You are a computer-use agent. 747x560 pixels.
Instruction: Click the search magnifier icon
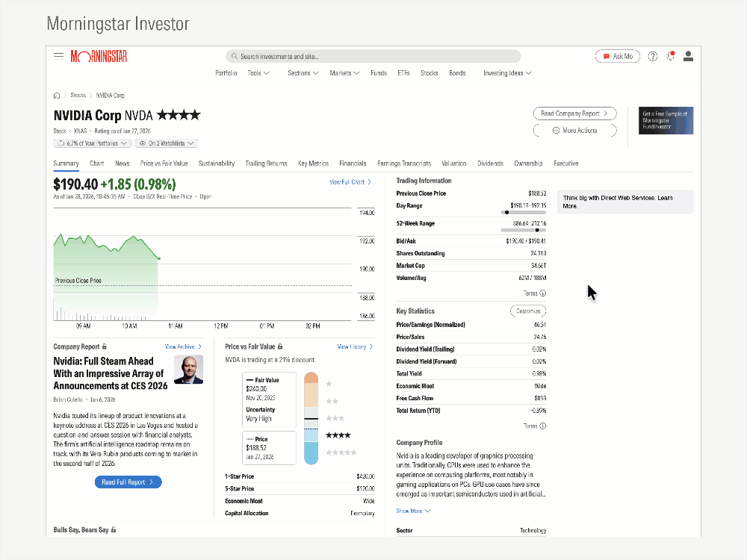pos(235,56)
